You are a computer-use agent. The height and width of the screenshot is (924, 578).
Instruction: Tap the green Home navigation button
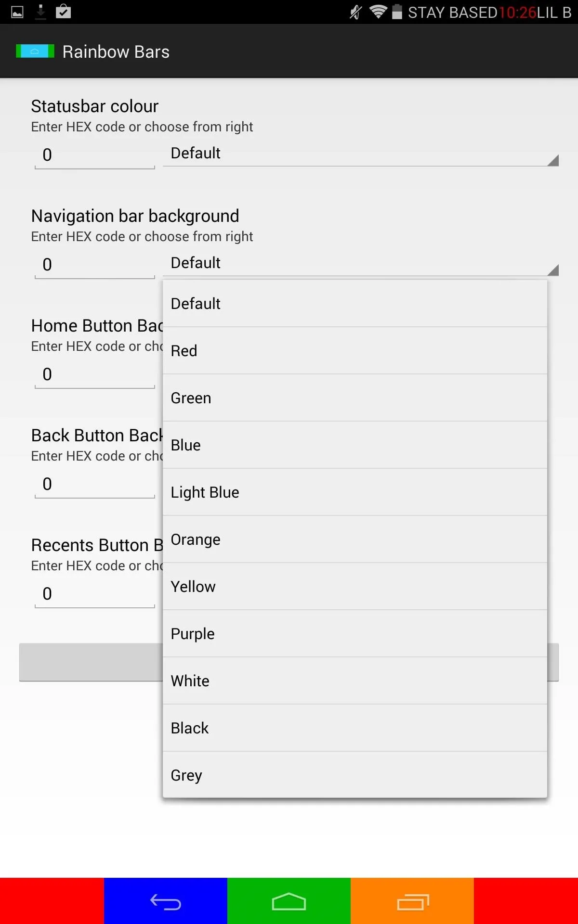tap(289, 901)
